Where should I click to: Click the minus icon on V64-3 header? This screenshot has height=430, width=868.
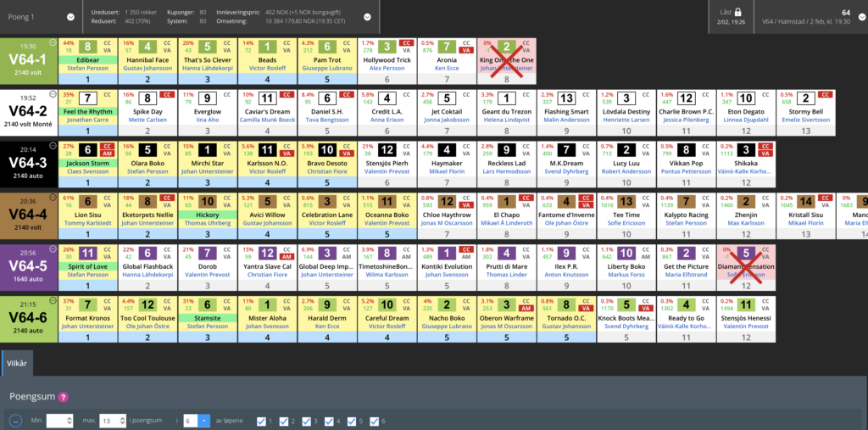(x=53, y=146)
